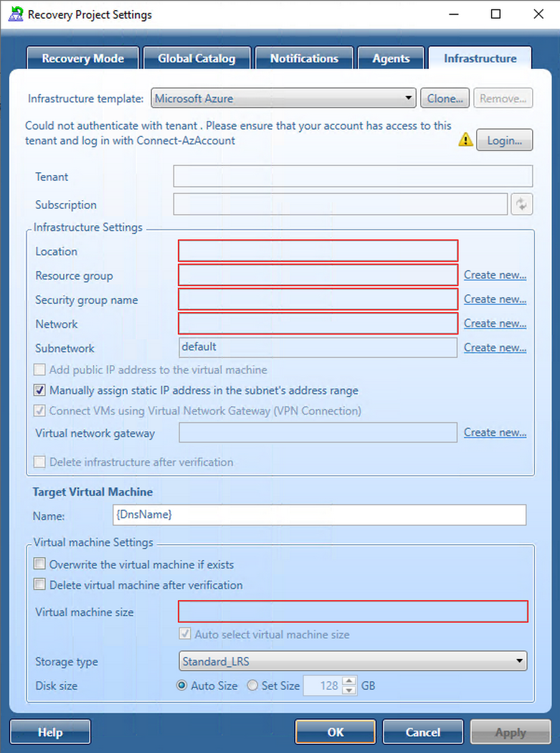
Task: Click the Recovery Project Settings app icon
Action: [x=16, y=14]
